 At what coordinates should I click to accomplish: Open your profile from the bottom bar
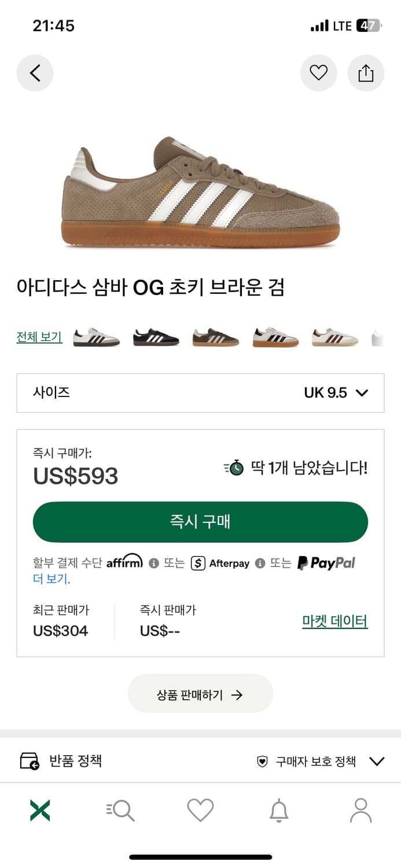361,810
